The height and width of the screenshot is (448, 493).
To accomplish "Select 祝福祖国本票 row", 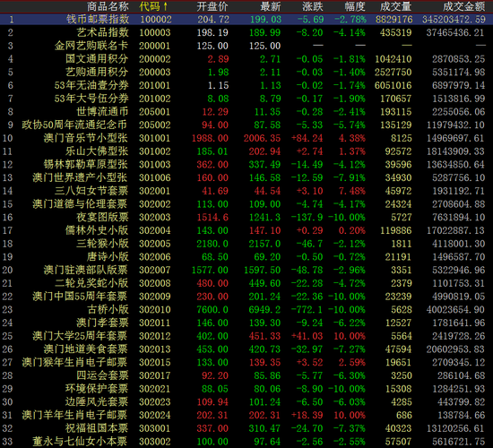I will tap(246, 429).
